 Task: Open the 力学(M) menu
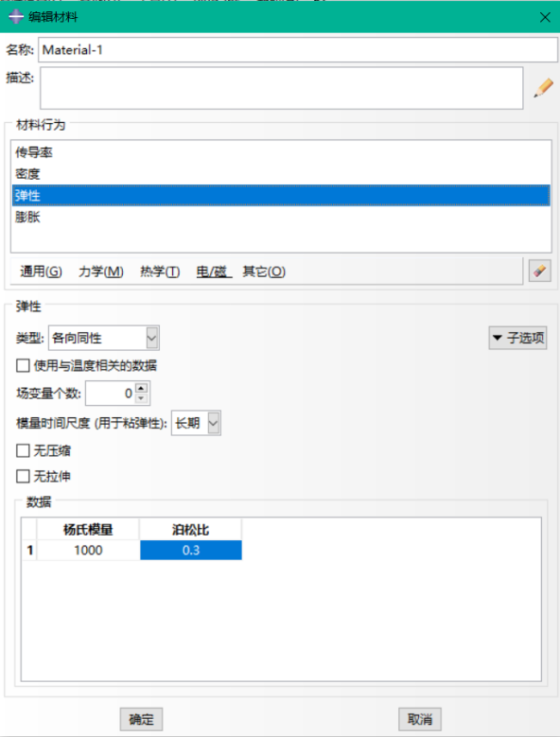(100, 272)
